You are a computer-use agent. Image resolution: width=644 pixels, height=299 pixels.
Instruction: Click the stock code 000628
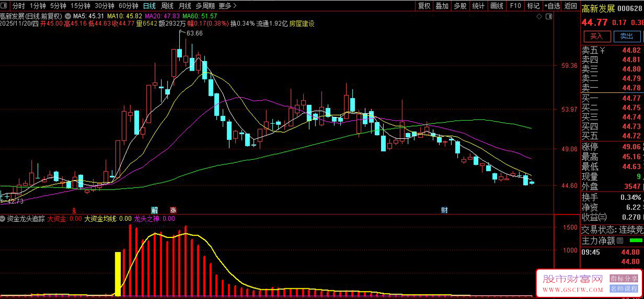[631, 9]
